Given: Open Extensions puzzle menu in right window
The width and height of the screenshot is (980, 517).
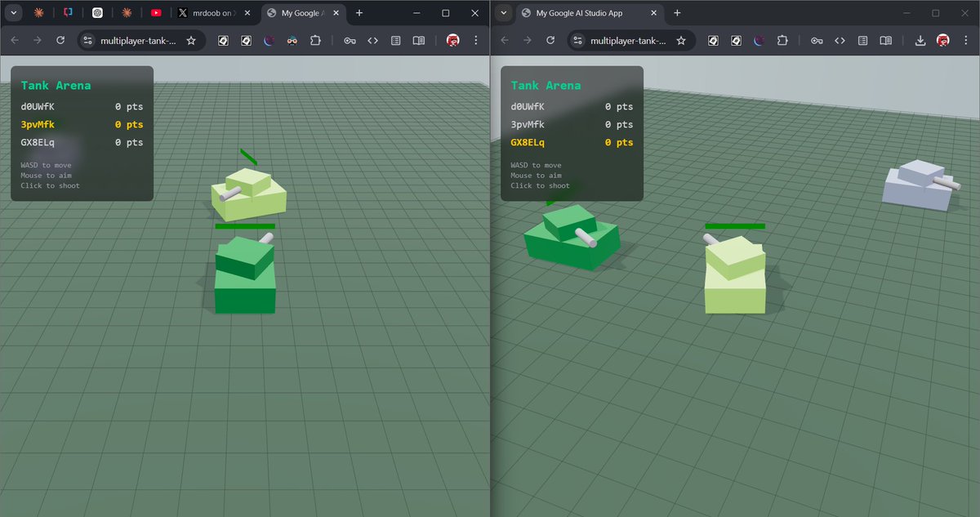Looking at the screenshot, I should click(x=782, y=40).
